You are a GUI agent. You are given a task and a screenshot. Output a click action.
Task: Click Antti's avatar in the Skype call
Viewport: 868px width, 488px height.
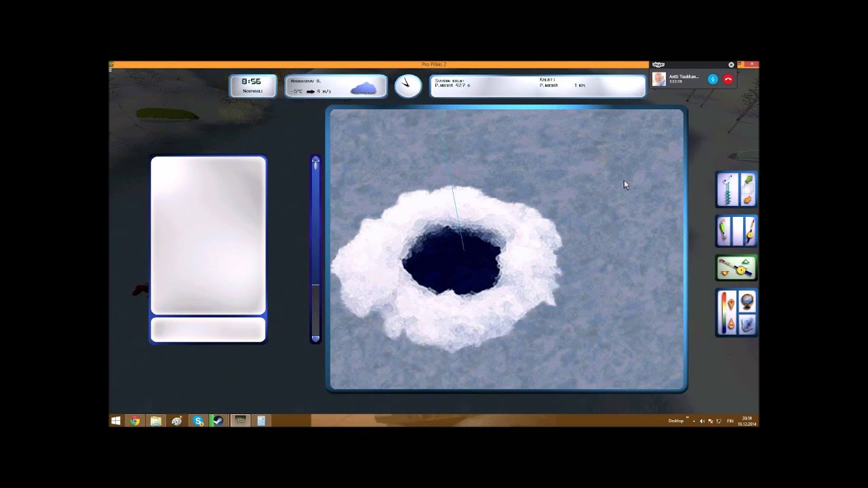coord(659,79)
